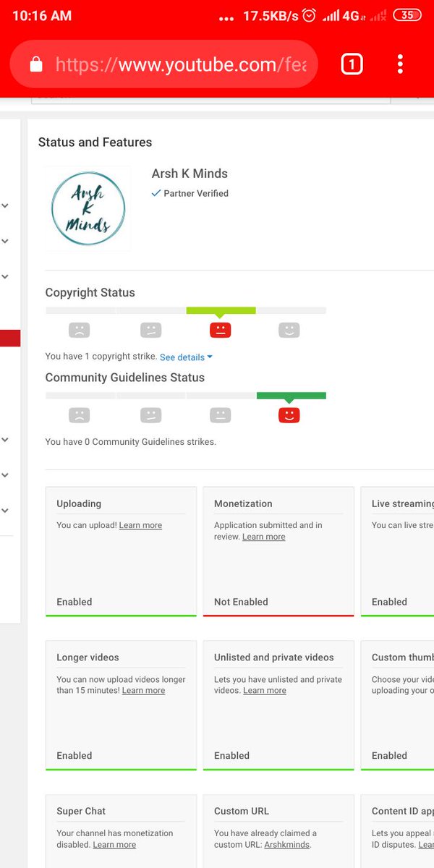Expand the See details dropdown for copyright strike
Image resolution: width=434 pixels, height=868 pixels.
tap(186, 357)
